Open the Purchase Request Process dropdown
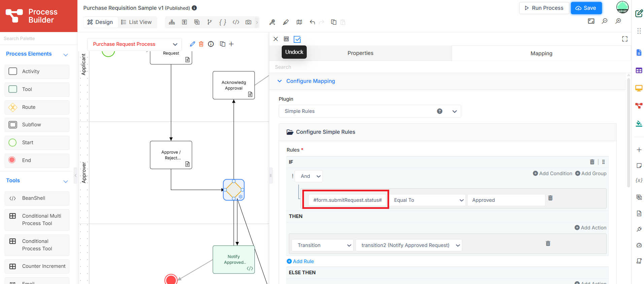 [134, 44]
